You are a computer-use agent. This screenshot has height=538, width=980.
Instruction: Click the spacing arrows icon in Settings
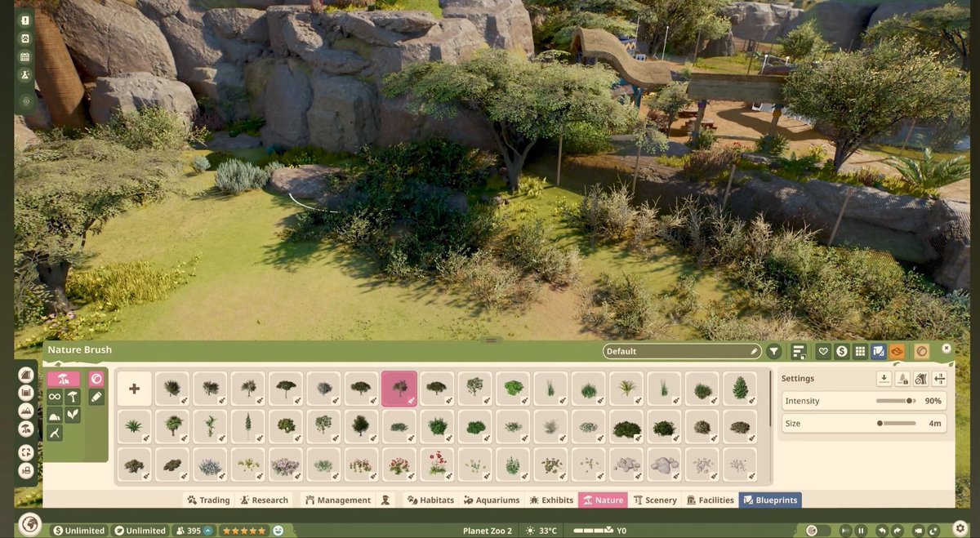940,379
